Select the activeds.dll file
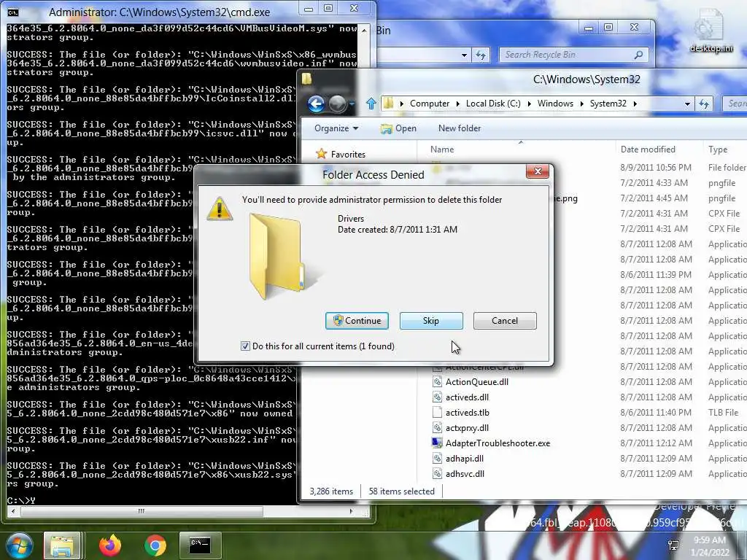This screenshot has height=560, width=747. (467, 397)
